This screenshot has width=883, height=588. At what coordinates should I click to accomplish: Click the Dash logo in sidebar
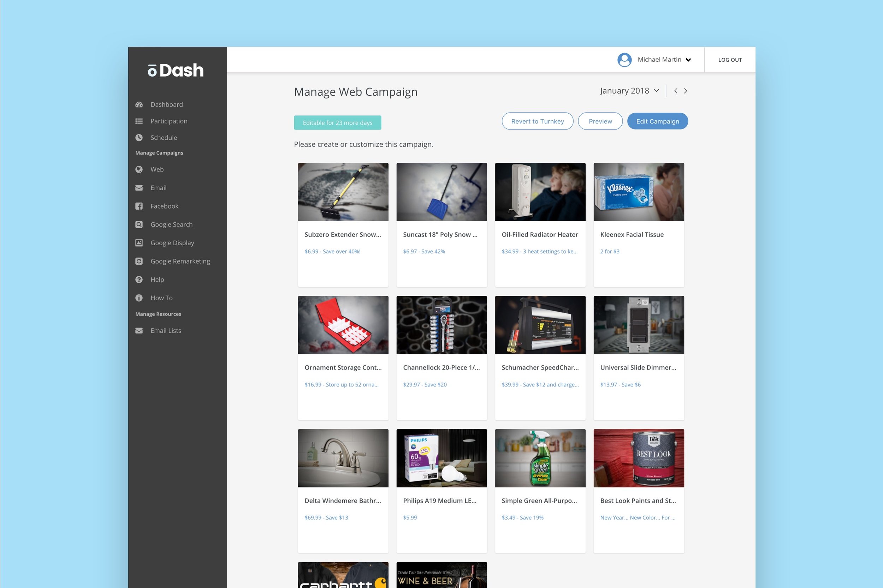(x=176, y=70)
